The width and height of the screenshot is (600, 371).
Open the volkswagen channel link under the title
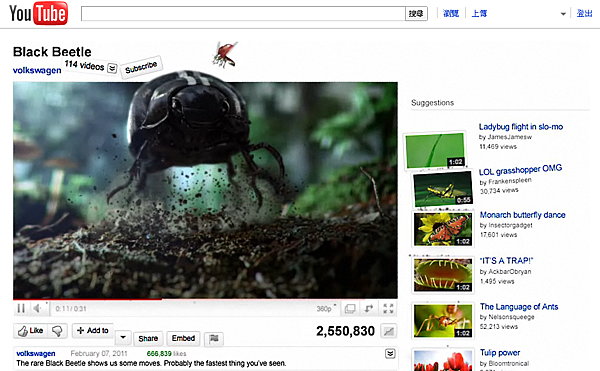click(x=37, y=70)
